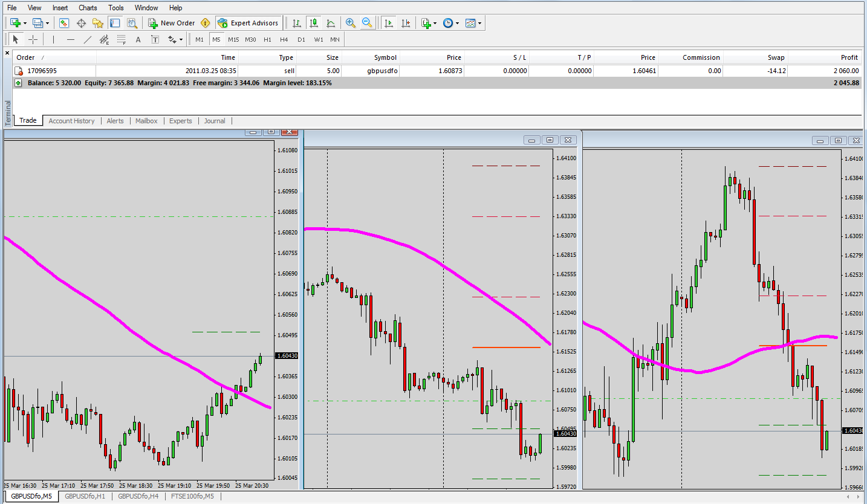The image size is (867, 504).
Task: Open the File menu
Action: click(12, 8)
